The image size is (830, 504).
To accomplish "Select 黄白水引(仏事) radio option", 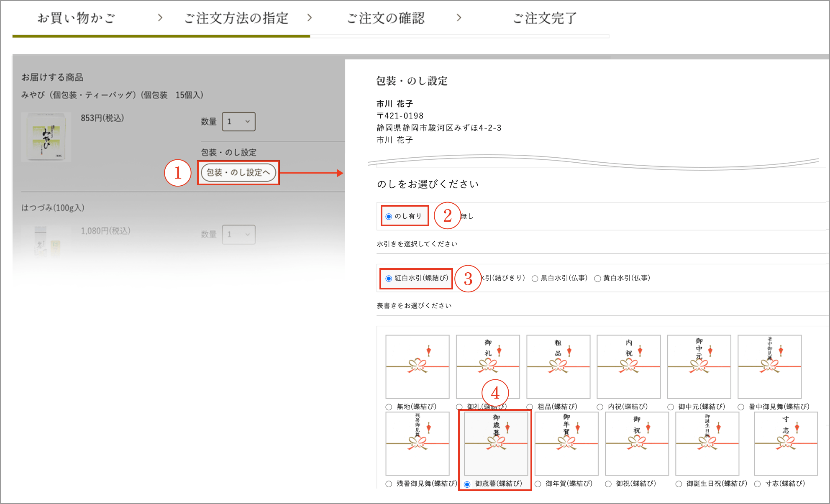I will 597,279.
